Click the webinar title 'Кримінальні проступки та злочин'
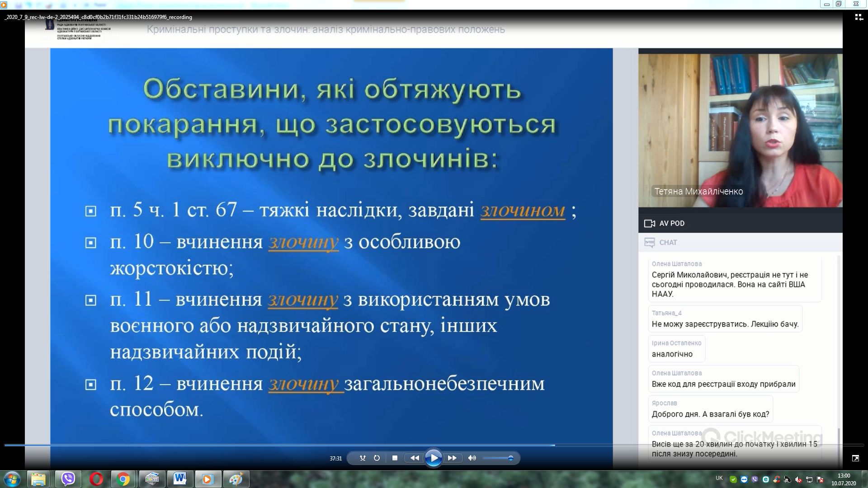868x488 pixels. pyautogui.click(x=227, y=29)
